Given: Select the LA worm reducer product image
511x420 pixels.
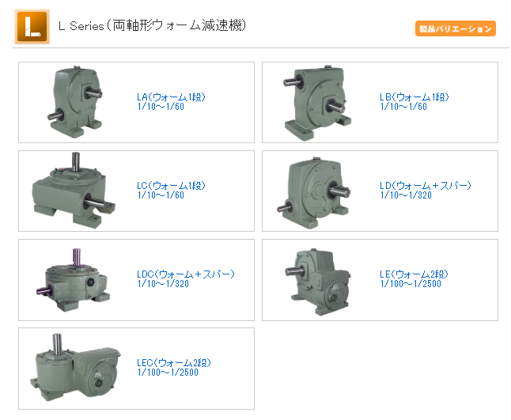Looking at the screenshot, I should pos(75,102).
